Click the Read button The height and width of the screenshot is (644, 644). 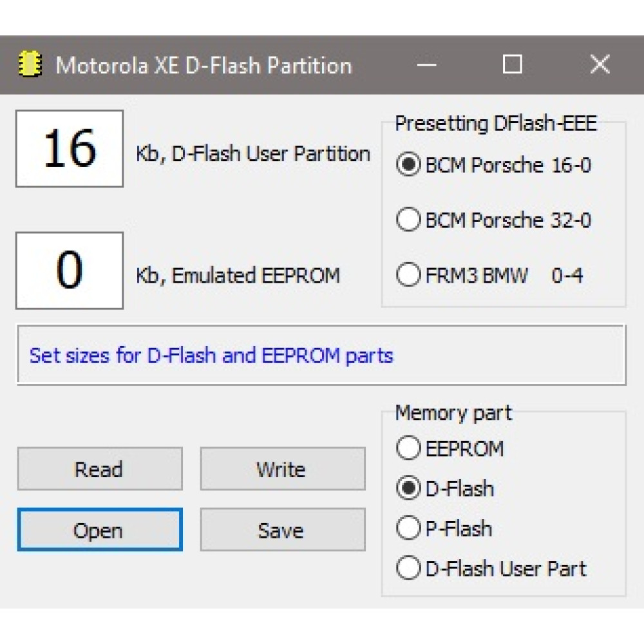pos(100,469)
